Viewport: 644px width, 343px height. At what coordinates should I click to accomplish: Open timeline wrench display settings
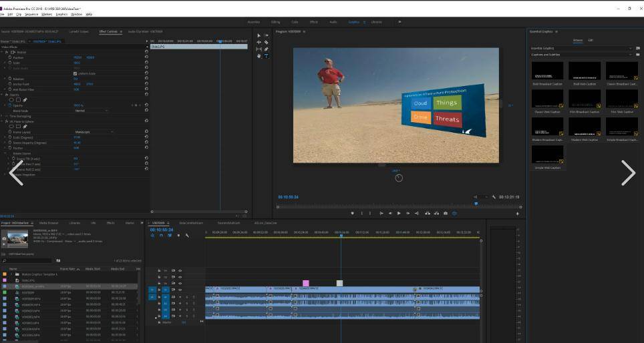(x=187, y=236)
